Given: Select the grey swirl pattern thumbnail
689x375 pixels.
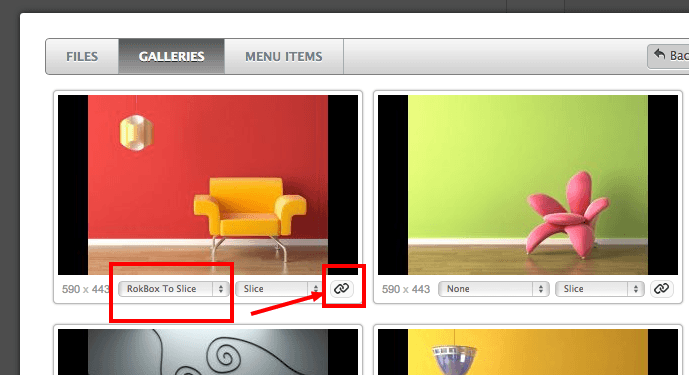Looking at the screenshot, I should click(208, 352).
